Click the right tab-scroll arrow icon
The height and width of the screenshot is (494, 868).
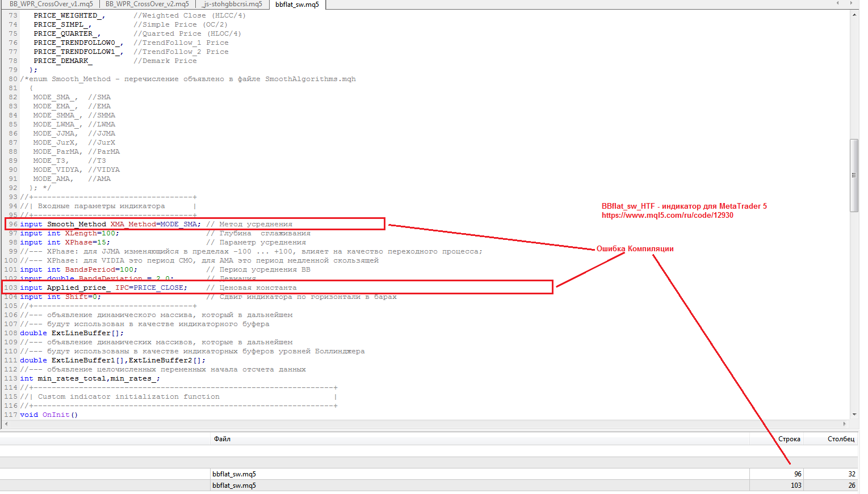(x=851, y=3)
